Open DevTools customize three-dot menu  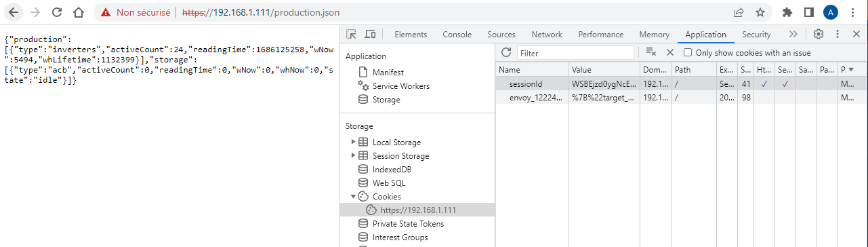838,34
